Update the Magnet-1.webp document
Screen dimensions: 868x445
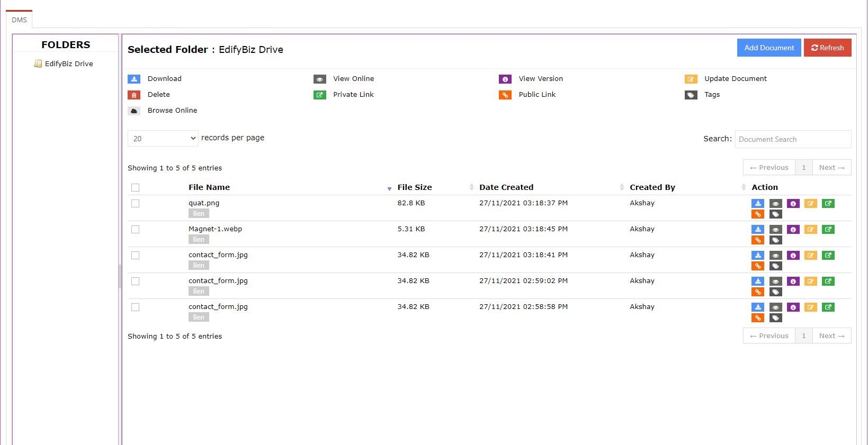tap(810, 229)
